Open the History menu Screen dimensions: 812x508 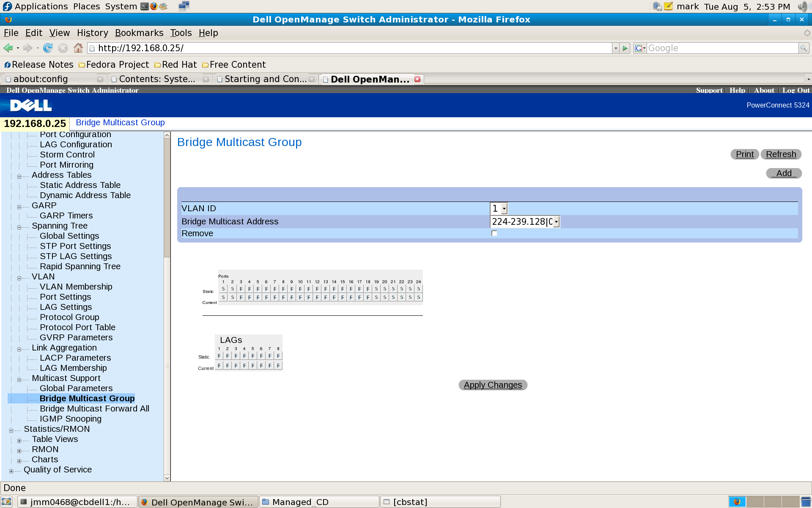tap(92, 33)
